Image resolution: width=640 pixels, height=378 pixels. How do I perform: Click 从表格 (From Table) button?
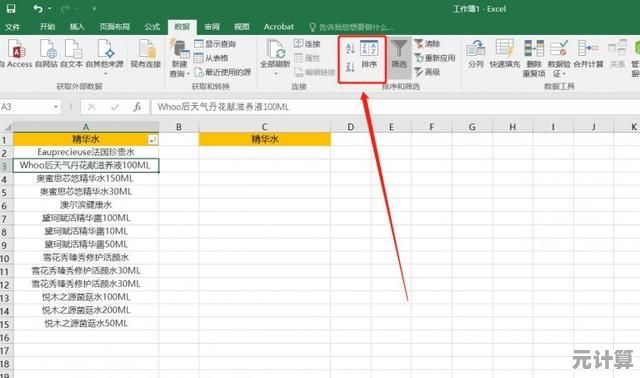click(x=211, y=58)
